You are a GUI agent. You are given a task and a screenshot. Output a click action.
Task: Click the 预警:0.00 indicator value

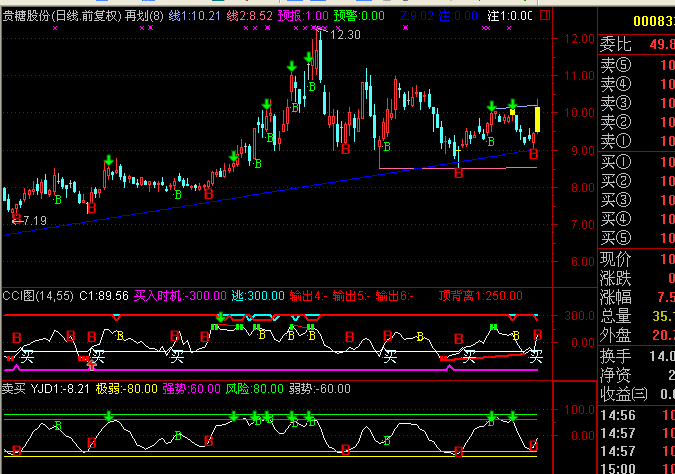358,17
